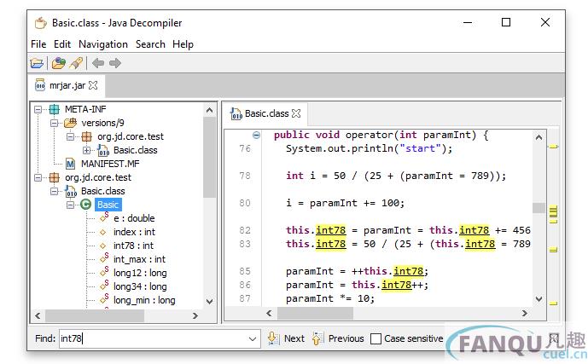The width and height of the screenshot is (588, 364).
Task: Click the jar file icon on mrjar.jar tab
Action: point(40,85)
